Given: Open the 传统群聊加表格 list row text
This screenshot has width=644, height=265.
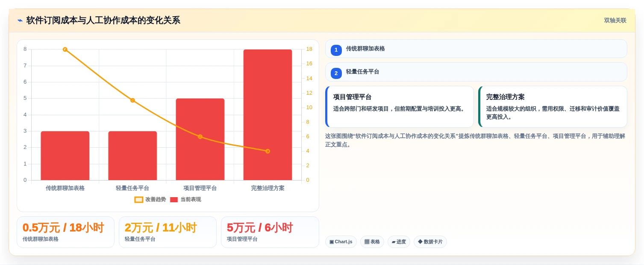Looking at the screenshot, I should (365, 49).
